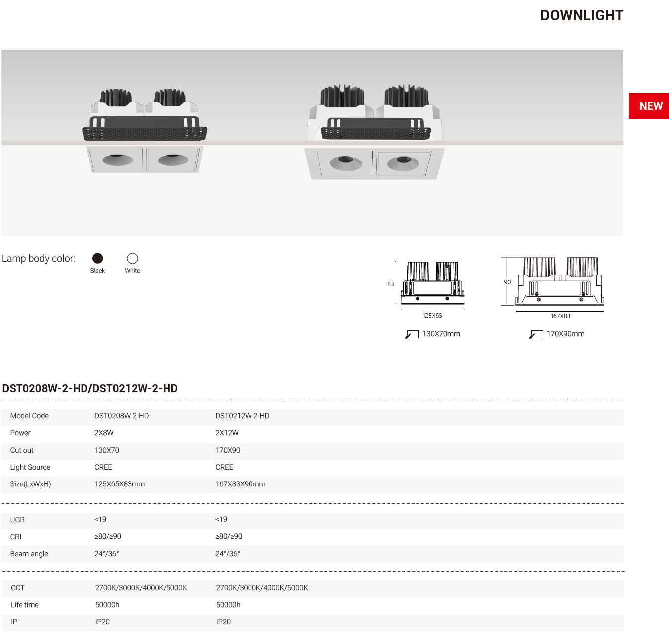The width and height of the screenshot is (669, 644).
Task: Click the DOWNLIGHT page heading
Action: (581, 16)
